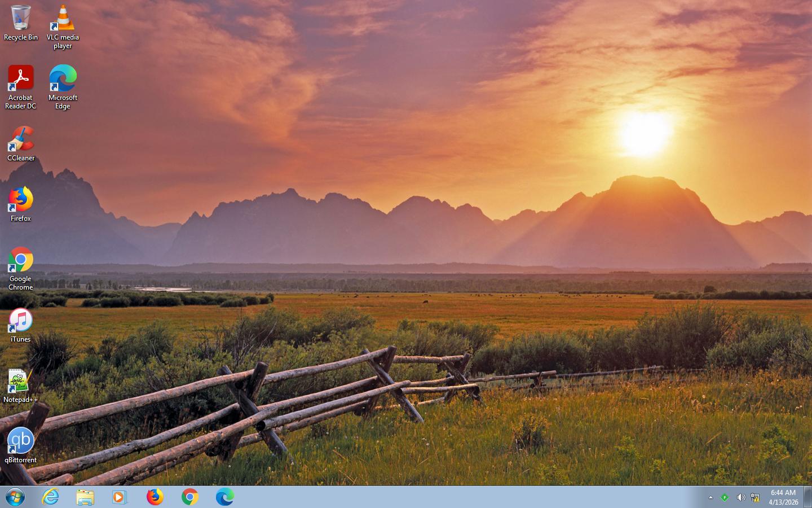Open the volume speaker control
The width and height of the screenshot is (812, 508).
[740, 497]
